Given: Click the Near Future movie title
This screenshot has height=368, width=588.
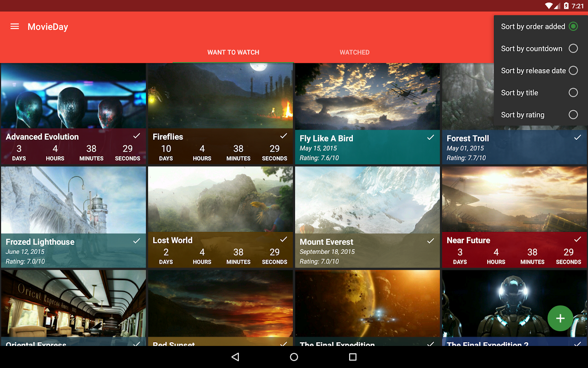Looking at the screenshot, I should click(468, 240).
